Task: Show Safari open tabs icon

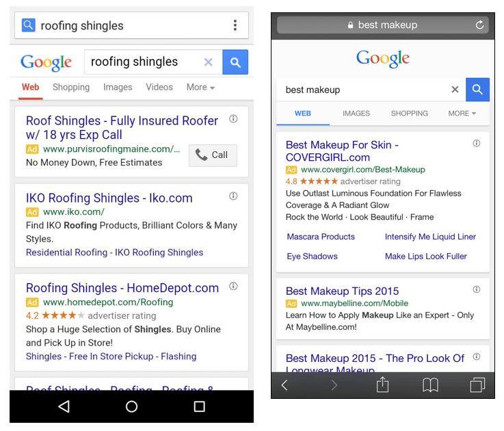Action: (477, 385)
